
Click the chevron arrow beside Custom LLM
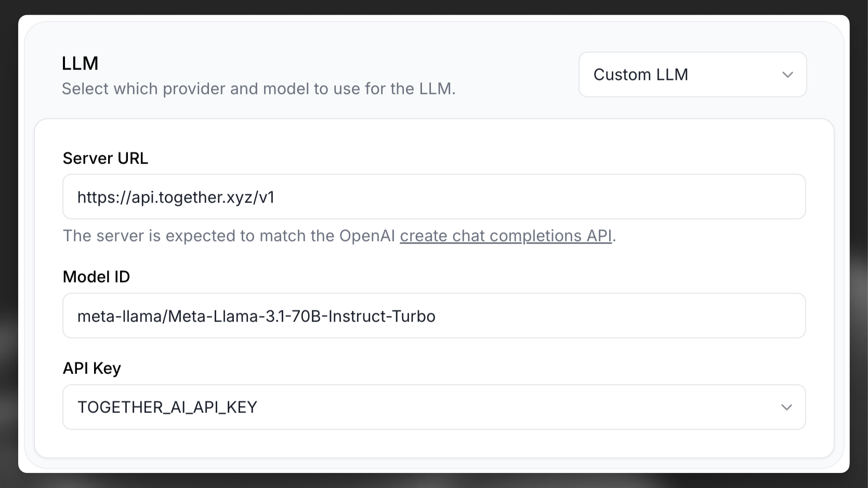pyautogui.click(x=787, y=75)
